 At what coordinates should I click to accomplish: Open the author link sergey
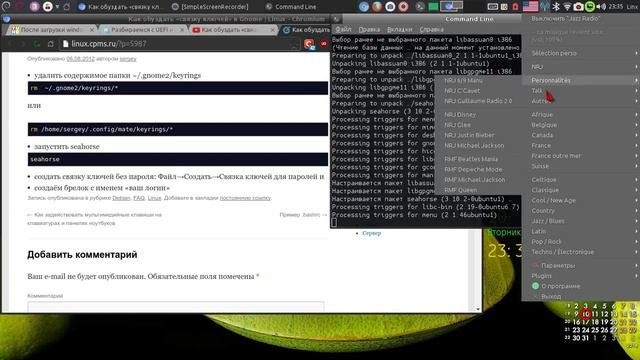(128, 59)
